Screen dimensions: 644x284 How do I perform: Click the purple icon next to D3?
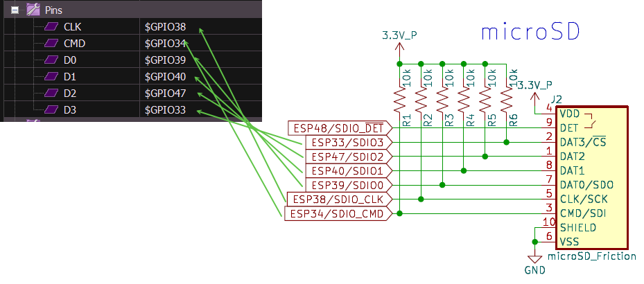(x=51, y=110)
